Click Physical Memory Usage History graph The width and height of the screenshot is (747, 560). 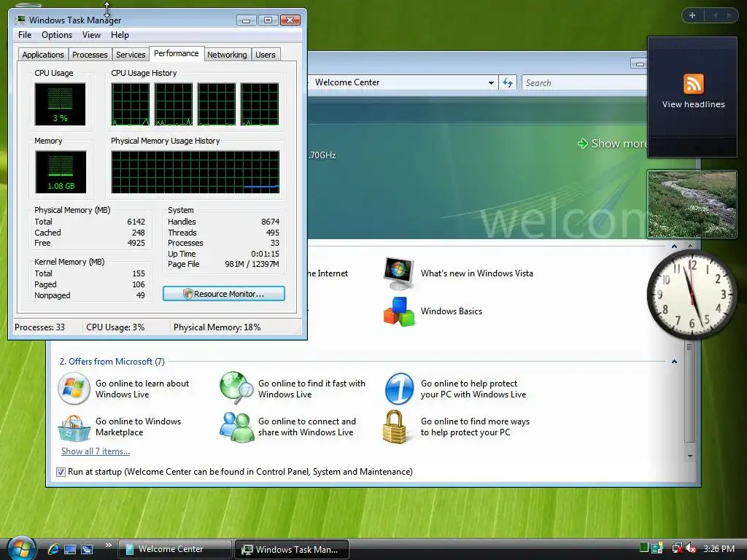196,172
